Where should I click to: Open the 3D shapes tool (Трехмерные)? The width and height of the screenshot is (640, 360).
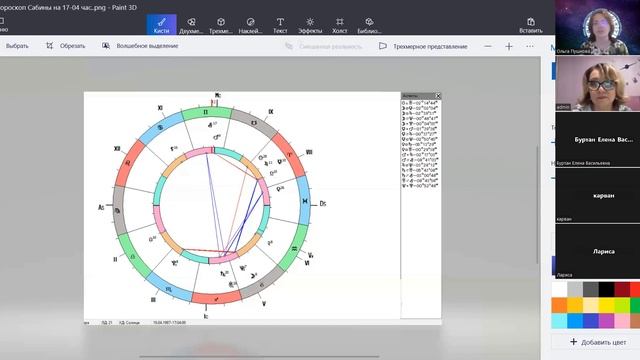point(221,24)
